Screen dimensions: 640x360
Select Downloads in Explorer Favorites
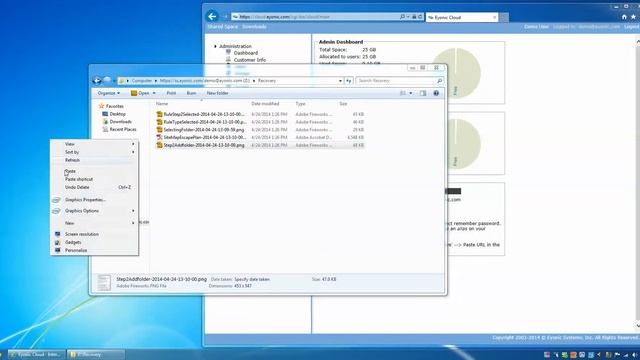pos(120,122)
